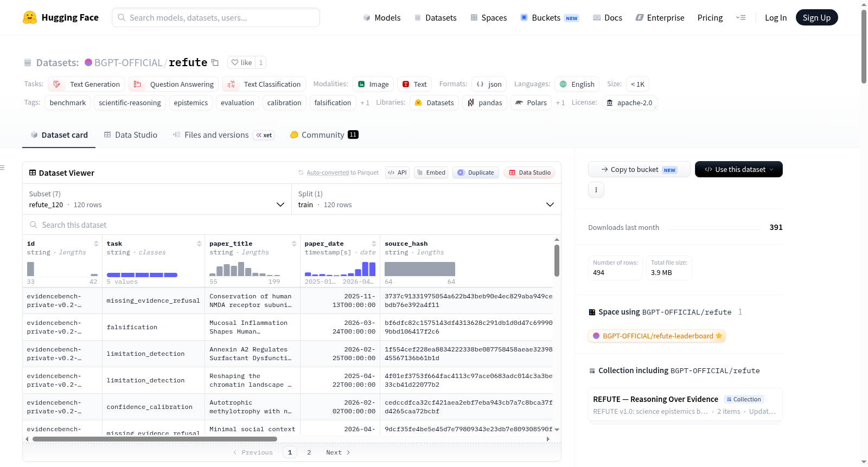Focus the top search models field
This screenshot has height=467, width=868.
(x=216, y=17)
